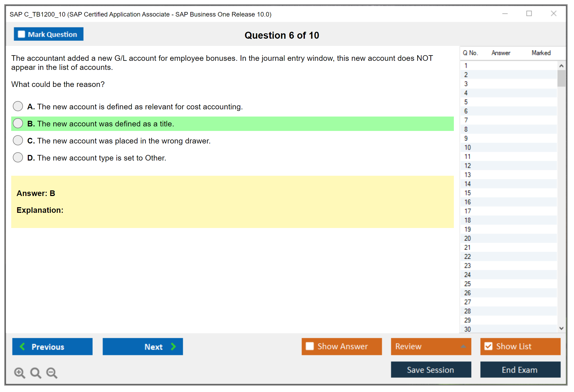This screenshot has height=392, width=574.
Task: Maximize the exam window
Action: click(529, 14)
